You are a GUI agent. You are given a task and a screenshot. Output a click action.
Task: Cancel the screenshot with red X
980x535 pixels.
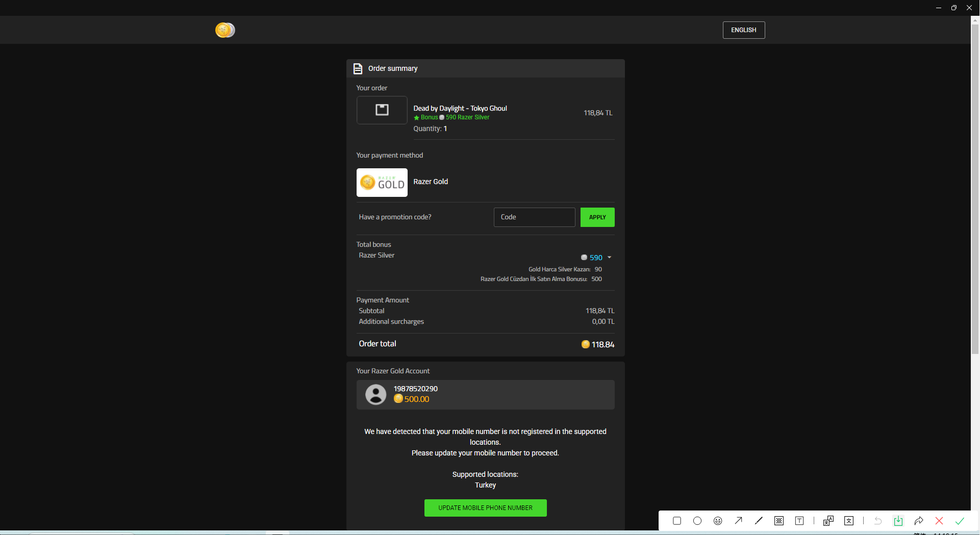(x=939, y=521)
